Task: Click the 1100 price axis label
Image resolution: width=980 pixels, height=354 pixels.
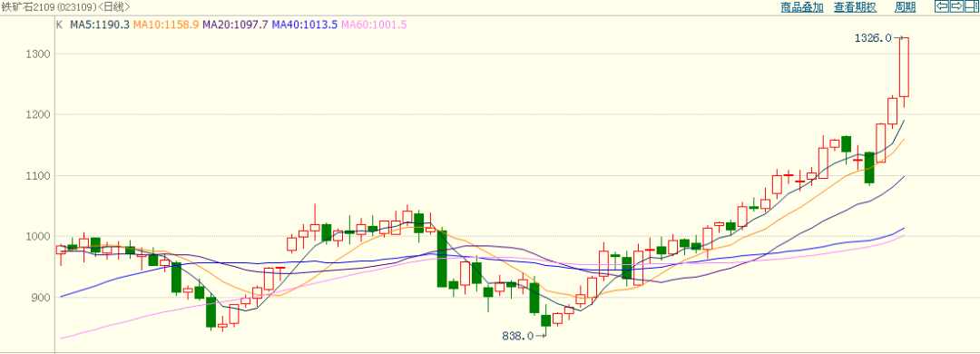Action: pyautogui.click(x=39, y=176)
